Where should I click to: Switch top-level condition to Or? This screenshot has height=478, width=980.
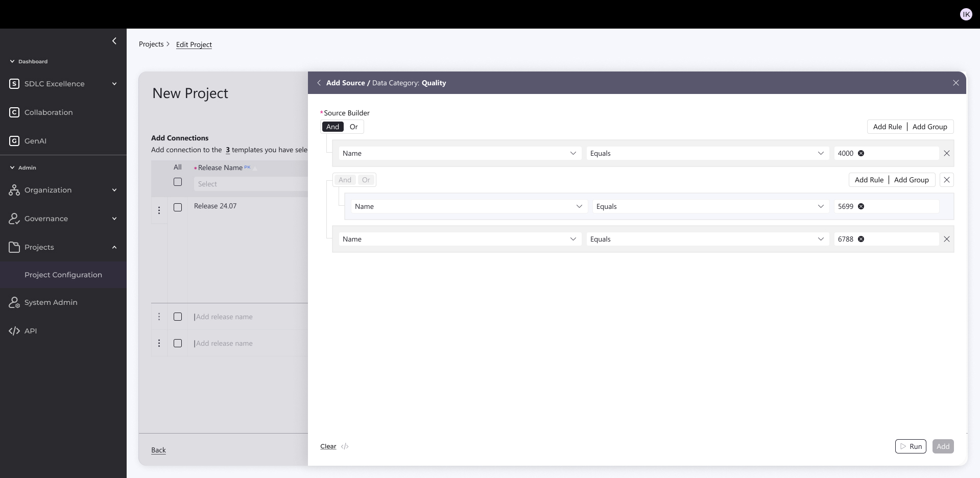(353, 127)
